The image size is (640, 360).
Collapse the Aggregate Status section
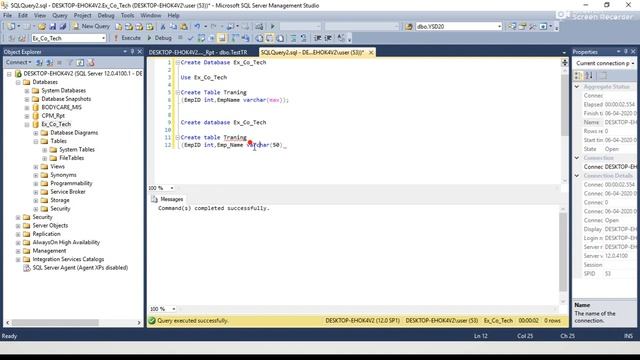pyautogui.click(x=577, y=87)
